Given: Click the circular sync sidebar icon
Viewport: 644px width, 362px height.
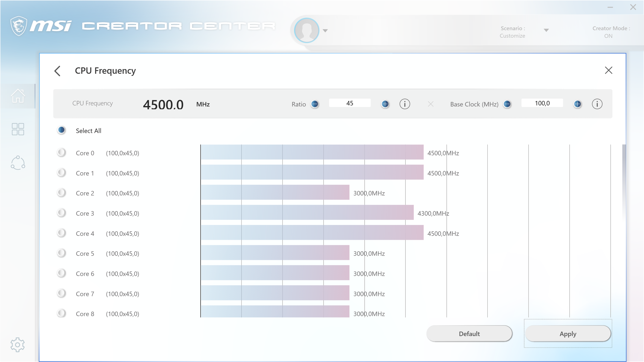Looking at the screenshot, I should point(18,163).
